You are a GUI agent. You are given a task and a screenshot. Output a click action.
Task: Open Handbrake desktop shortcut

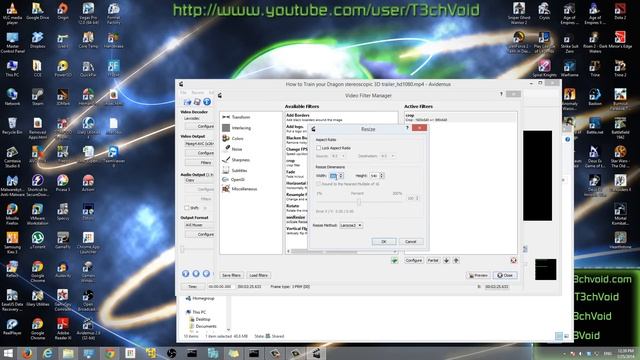113,41
